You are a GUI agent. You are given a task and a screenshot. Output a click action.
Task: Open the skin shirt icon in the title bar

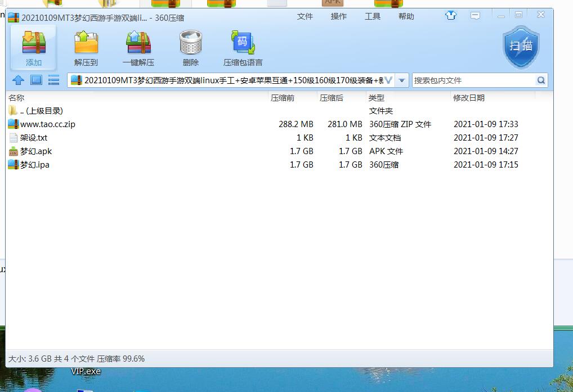pos(451,16)
